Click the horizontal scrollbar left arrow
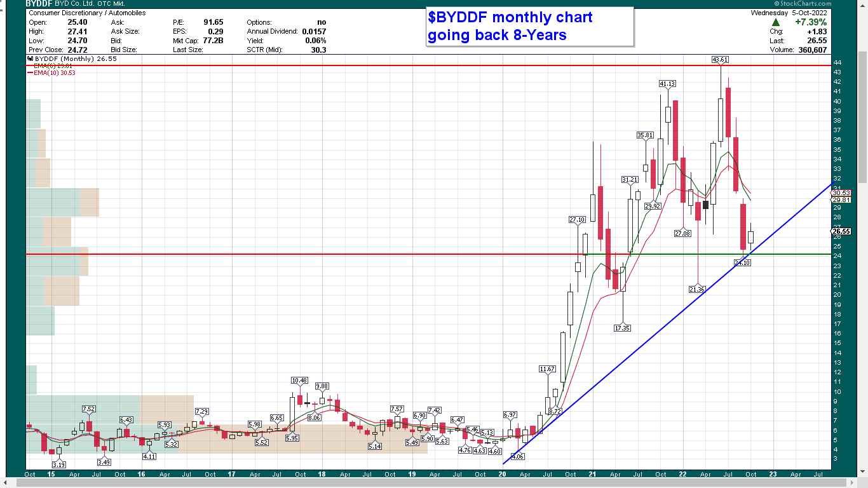868x488 pixels. (x=4, y=483)
